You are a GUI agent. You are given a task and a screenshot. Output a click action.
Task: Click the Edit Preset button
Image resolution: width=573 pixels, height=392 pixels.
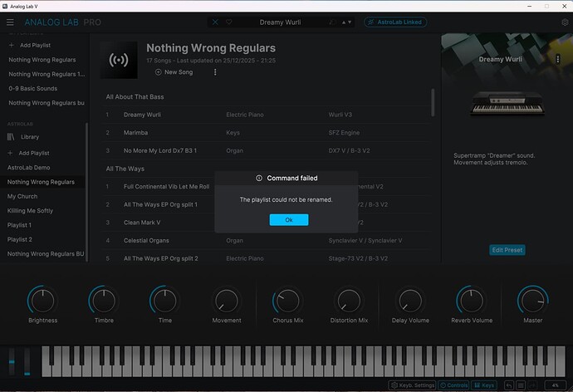[x=507, y=250]
